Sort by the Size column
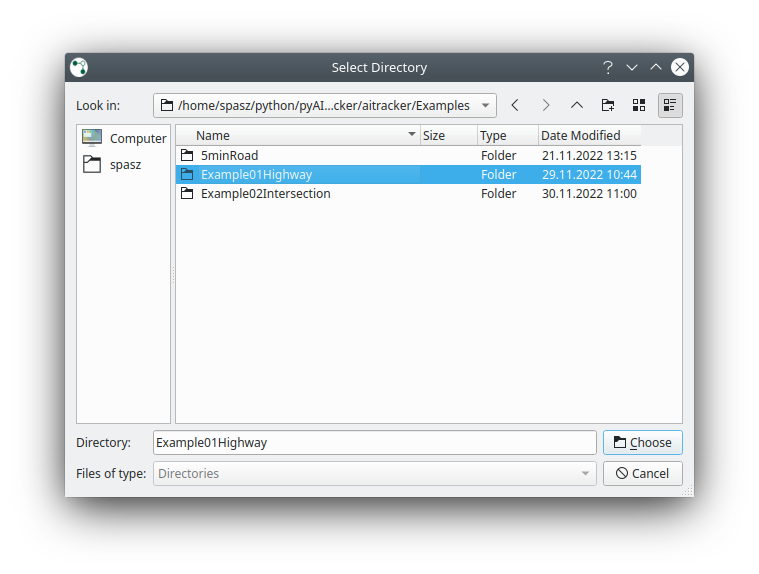 click(x=446, y=135)
